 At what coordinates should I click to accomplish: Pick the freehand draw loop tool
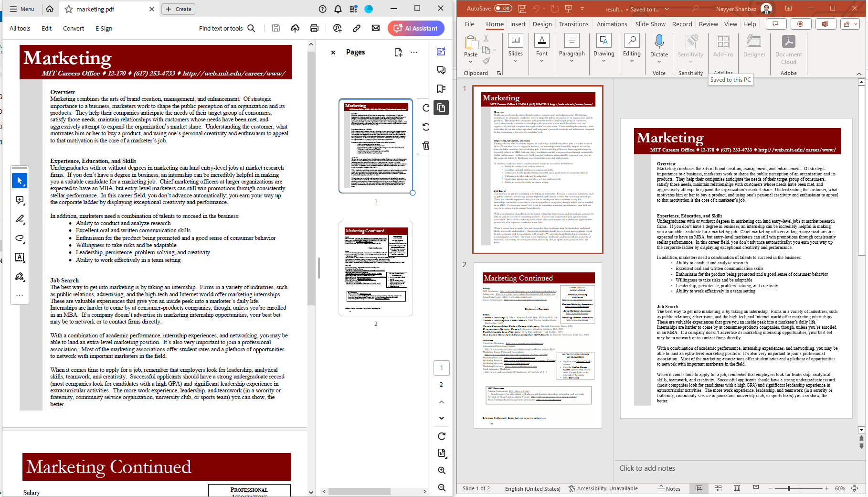(x=20, y=238)
